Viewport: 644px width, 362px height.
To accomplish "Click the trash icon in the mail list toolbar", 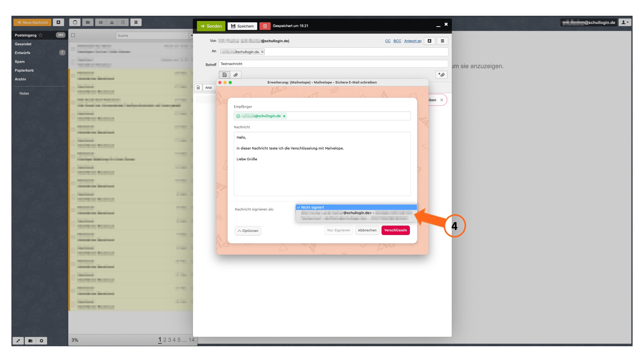I will tap(123, 22).
